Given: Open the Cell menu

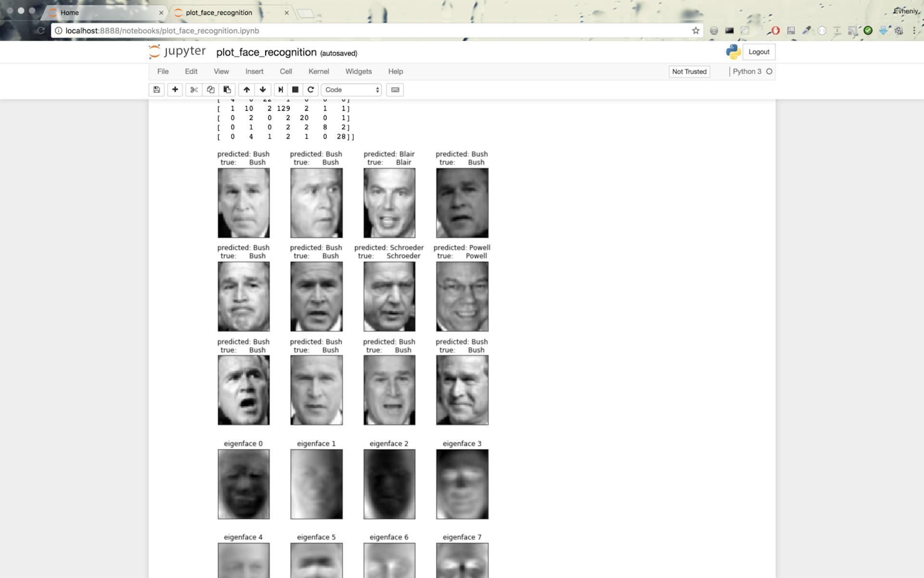Looking at the screenshot, I should point(286,71).
